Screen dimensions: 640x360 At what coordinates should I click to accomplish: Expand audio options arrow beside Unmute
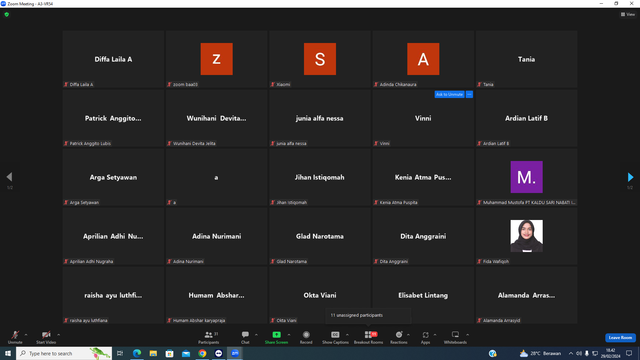[26, 335]
